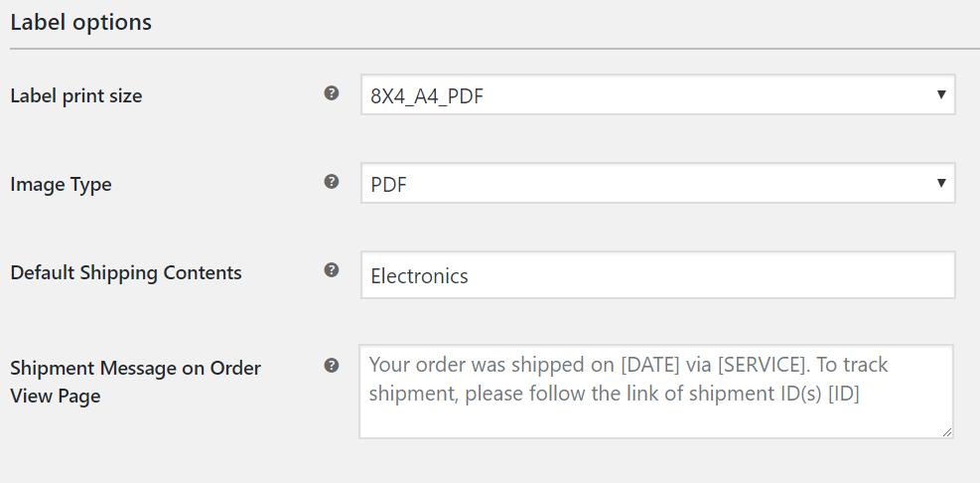
Task: Click the 'Default Shipping Contents' label
Action: pos(126,273)
